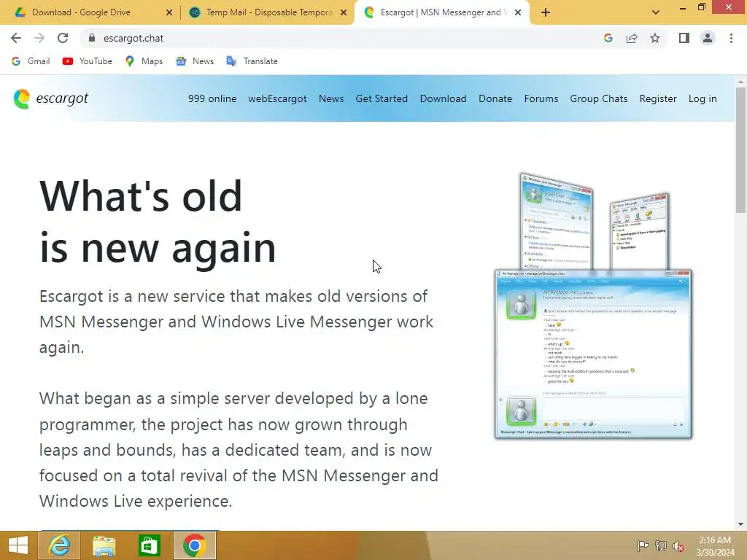Open Action Center flag icon in tray

643,545
